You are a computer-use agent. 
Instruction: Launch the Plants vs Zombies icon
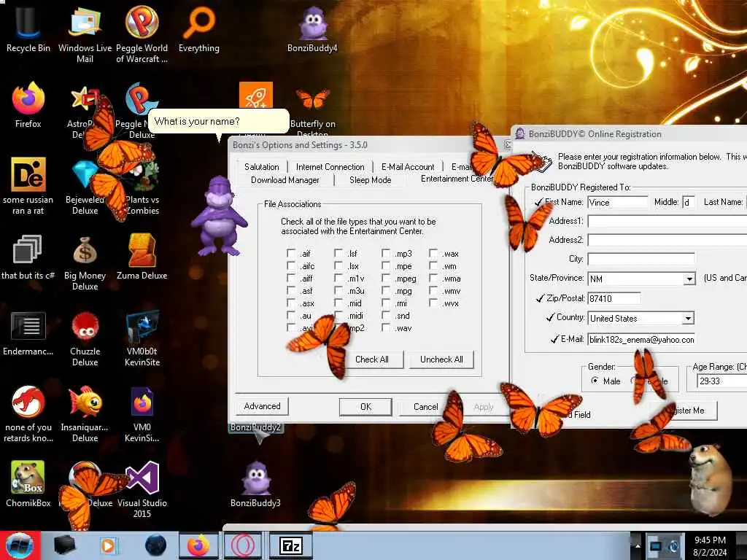142,186
